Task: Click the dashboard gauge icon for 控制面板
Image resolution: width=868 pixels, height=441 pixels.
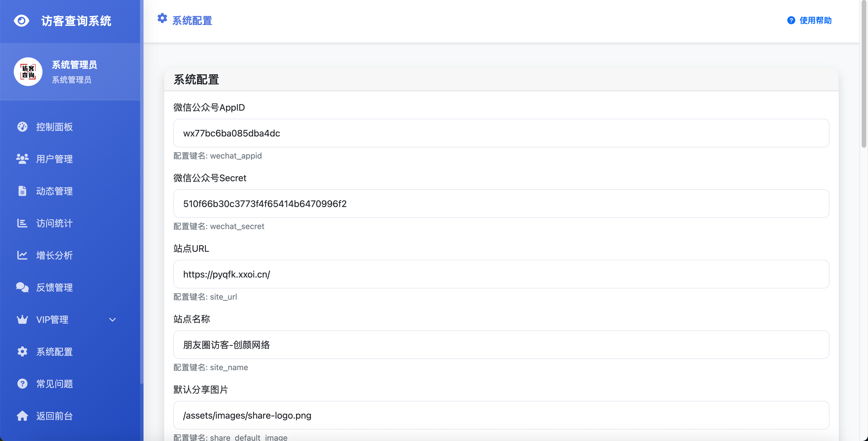Action: coord(22,126)
